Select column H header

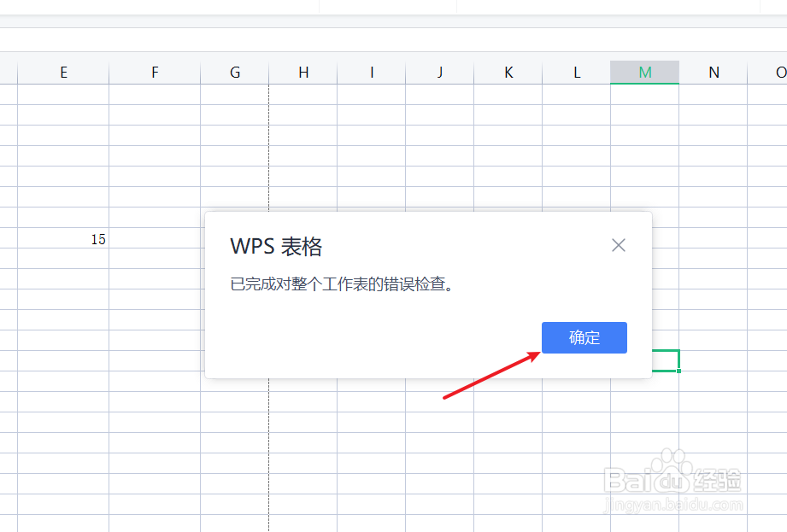pos(303,73)
